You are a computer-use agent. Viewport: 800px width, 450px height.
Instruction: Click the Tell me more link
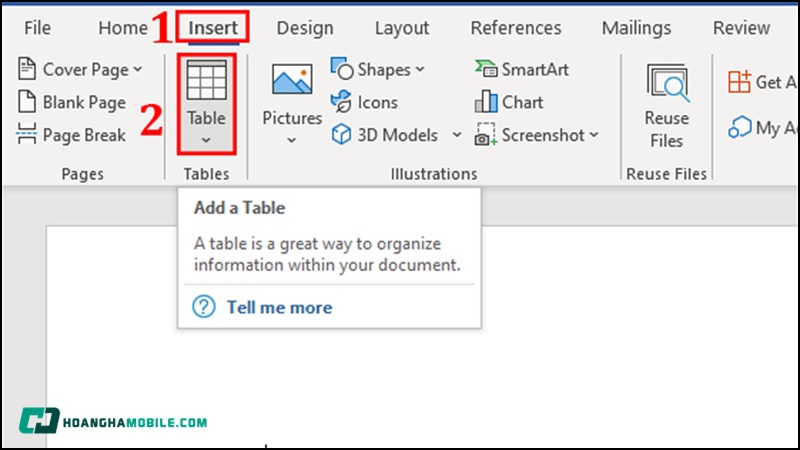tap(279, 307)
